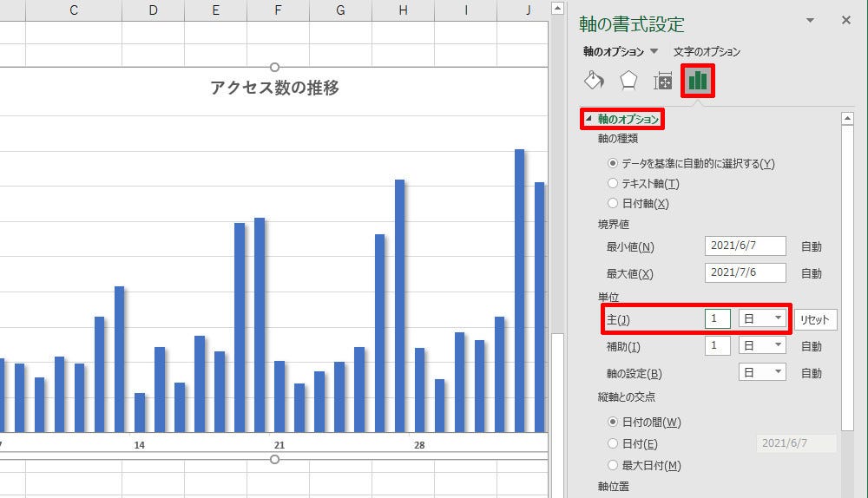This screenshot has width=868, height=498.
Task: Select データを基準に自動的に選択する radio button
Action: coord(612,163)
